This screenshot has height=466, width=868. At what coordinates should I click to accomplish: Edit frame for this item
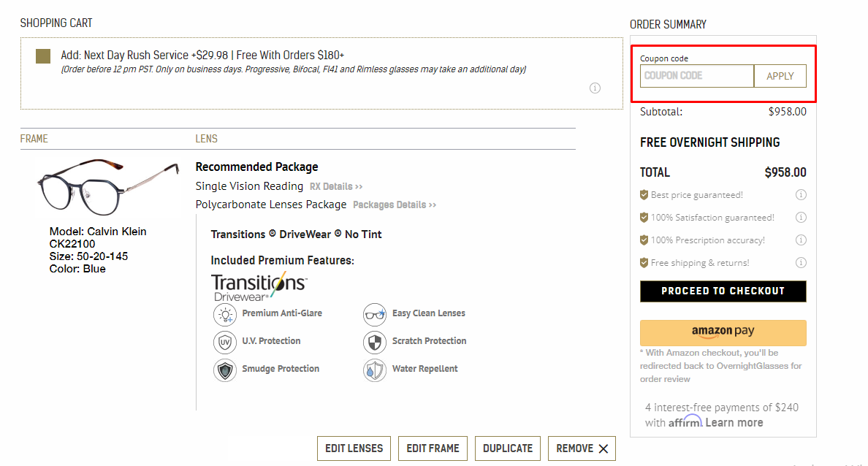(433, 448)
